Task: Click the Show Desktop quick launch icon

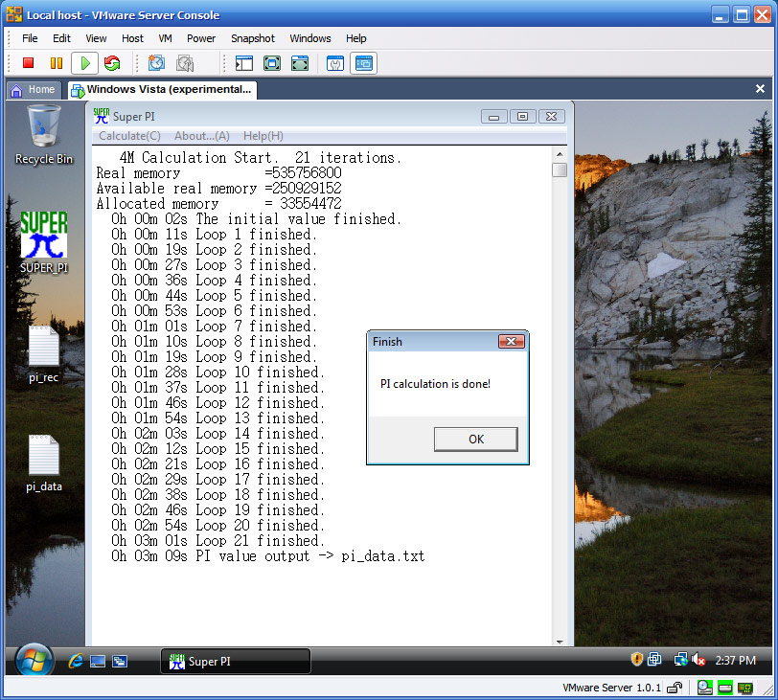Action: point(98,661)
